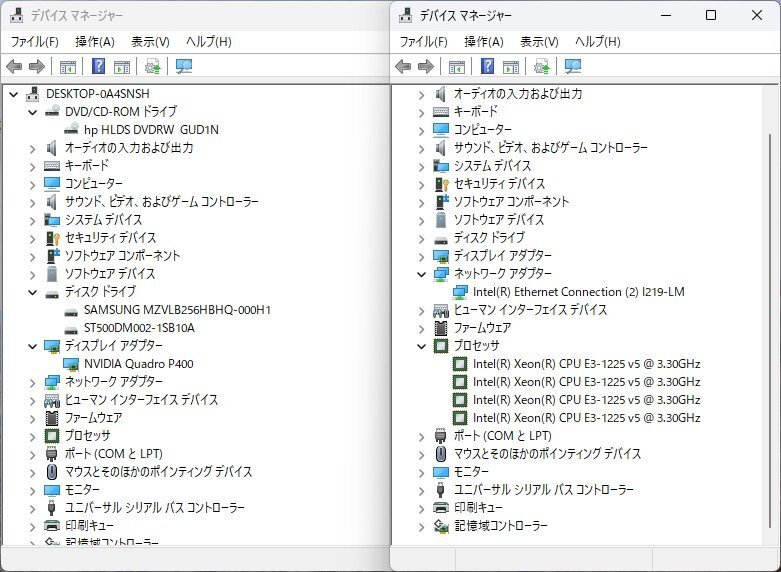
Task: Click Scan for hardware changes icon, left window
Action: [184, 66]
